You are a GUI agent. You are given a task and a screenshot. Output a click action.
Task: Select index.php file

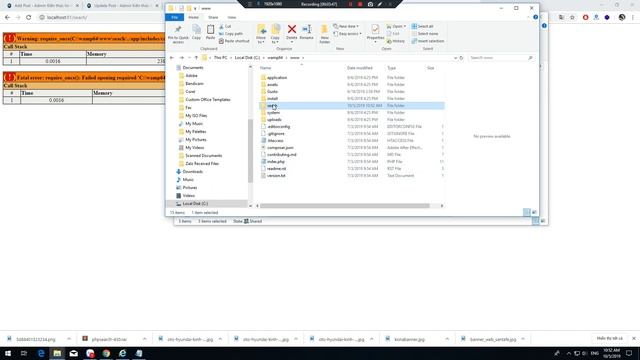tap(276, 162)
